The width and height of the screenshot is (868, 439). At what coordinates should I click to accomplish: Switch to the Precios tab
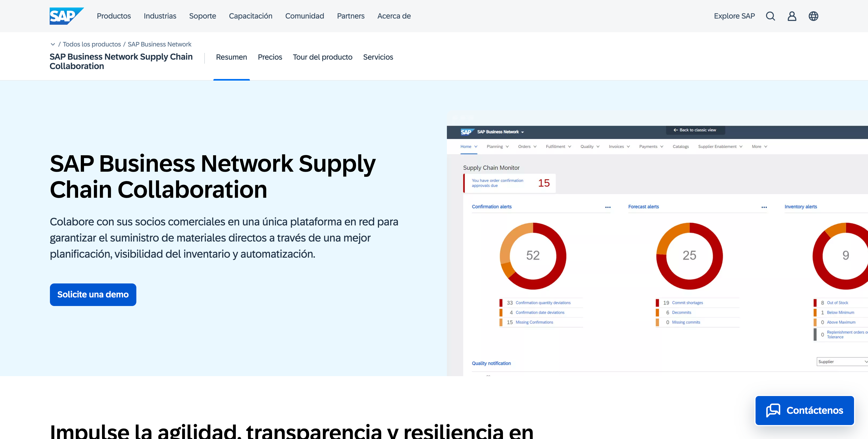pyautogui.click(x=270, y=57)
